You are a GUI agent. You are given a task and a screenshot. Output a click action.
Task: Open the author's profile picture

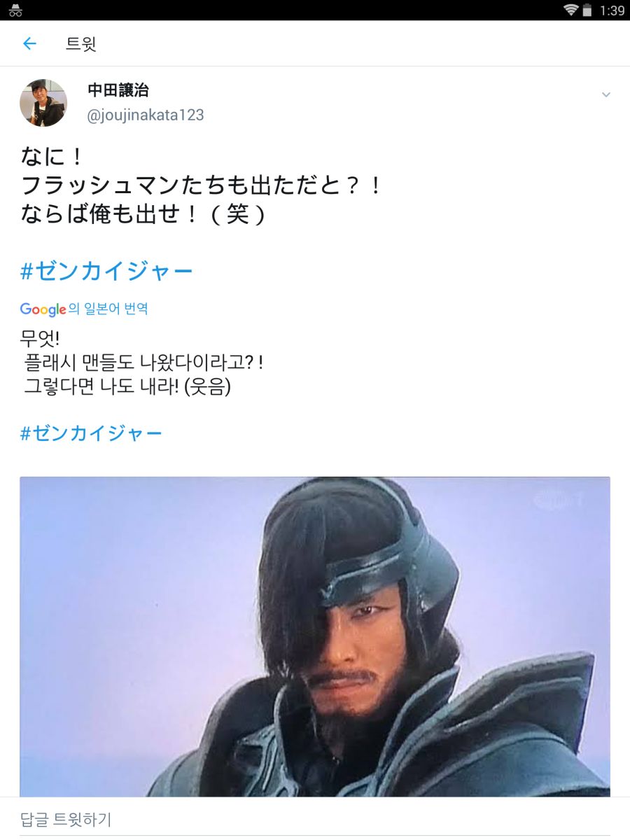(x=43, y=103)
